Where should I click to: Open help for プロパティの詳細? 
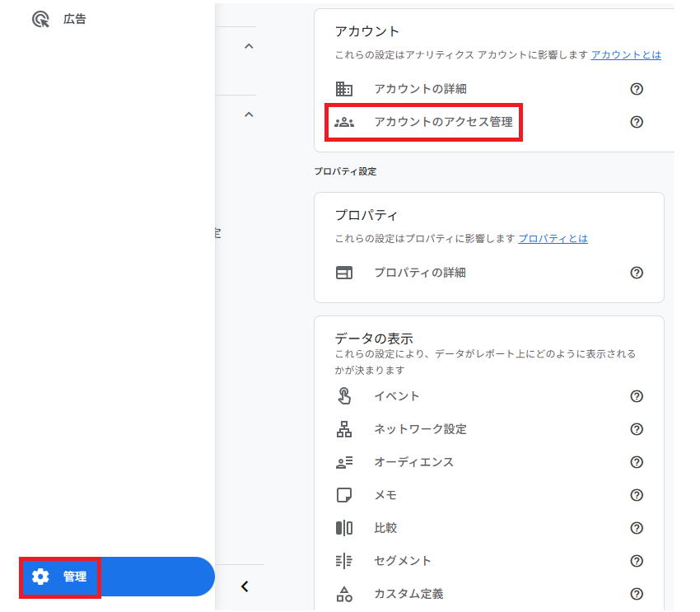(636, 273)
